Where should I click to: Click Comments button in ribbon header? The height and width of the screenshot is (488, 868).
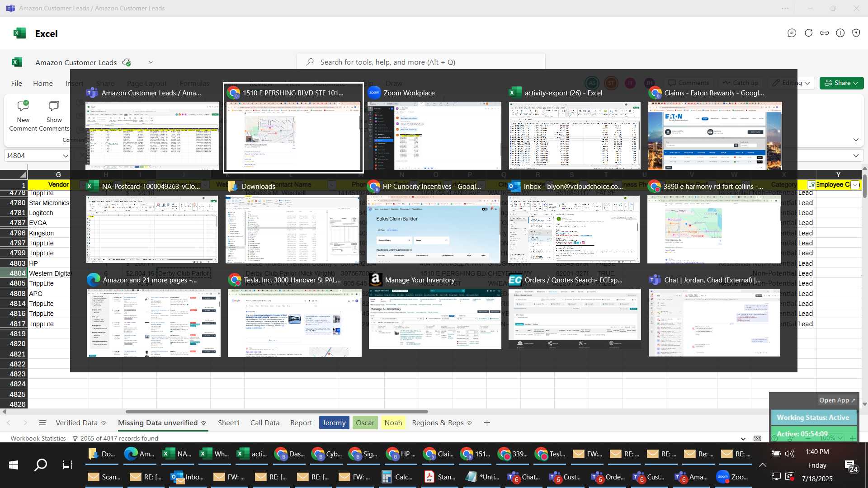[x=689, y=83]
